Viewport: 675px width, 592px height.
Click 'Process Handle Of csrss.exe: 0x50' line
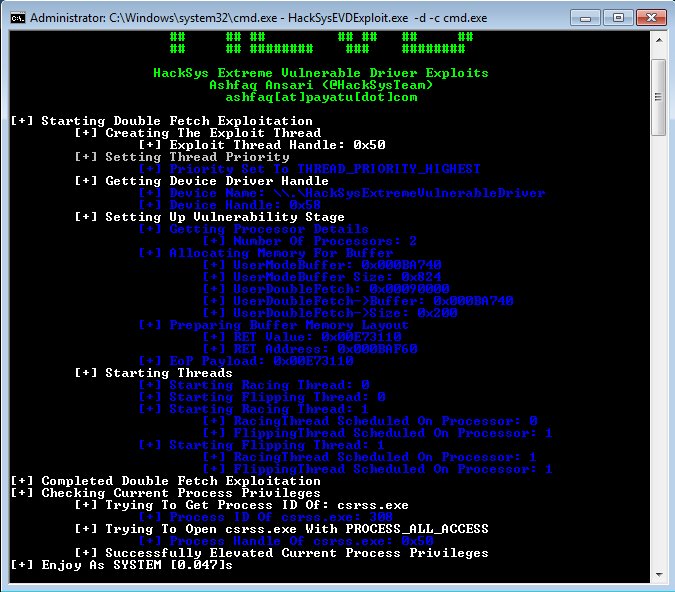pyautogui.click(x=286, y=541)
